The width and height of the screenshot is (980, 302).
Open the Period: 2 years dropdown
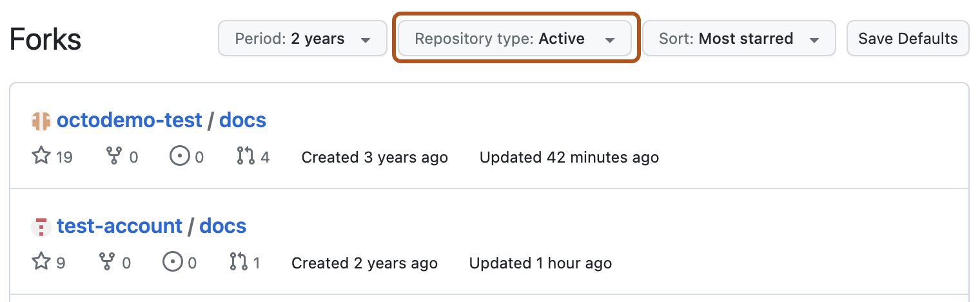[302, 39]
